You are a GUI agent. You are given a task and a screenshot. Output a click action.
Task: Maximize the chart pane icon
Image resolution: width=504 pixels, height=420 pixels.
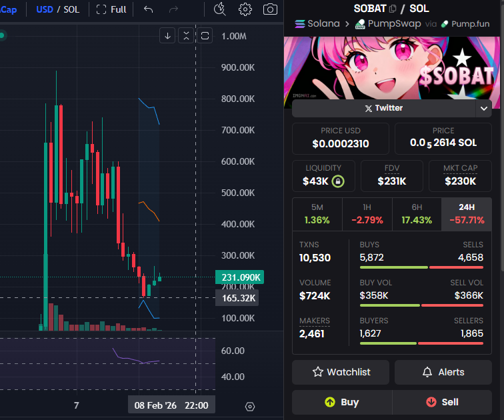[x=205, y=36]
